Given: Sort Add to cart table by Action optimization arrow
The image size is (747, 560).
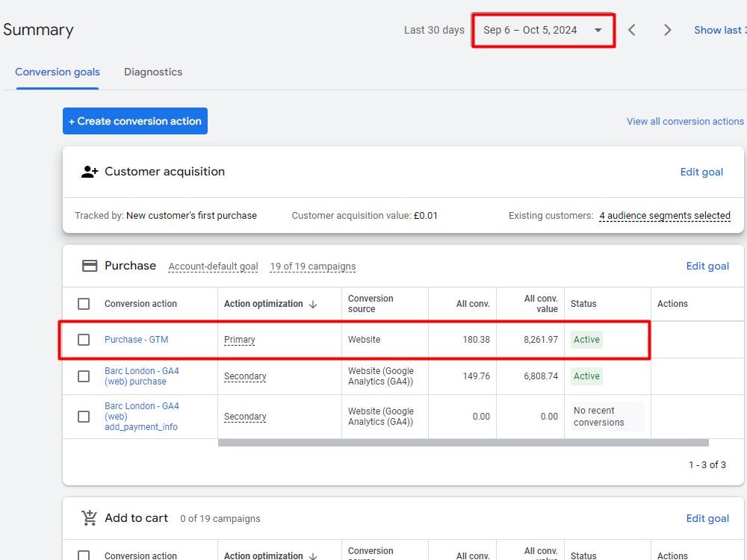Looking at the screenshot, I should pyautogui.click(x=313, y=556).
